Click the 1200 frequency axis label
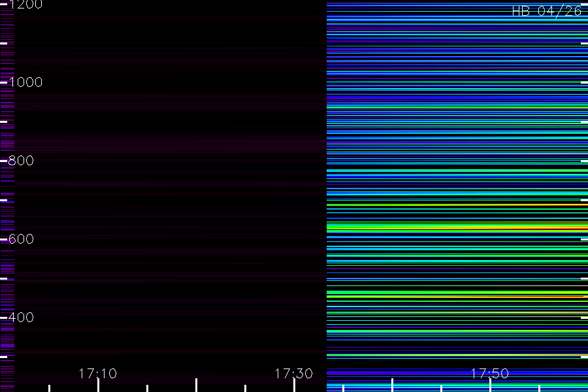The width and height of the screenshot is (588, 392). coord(25,5)
